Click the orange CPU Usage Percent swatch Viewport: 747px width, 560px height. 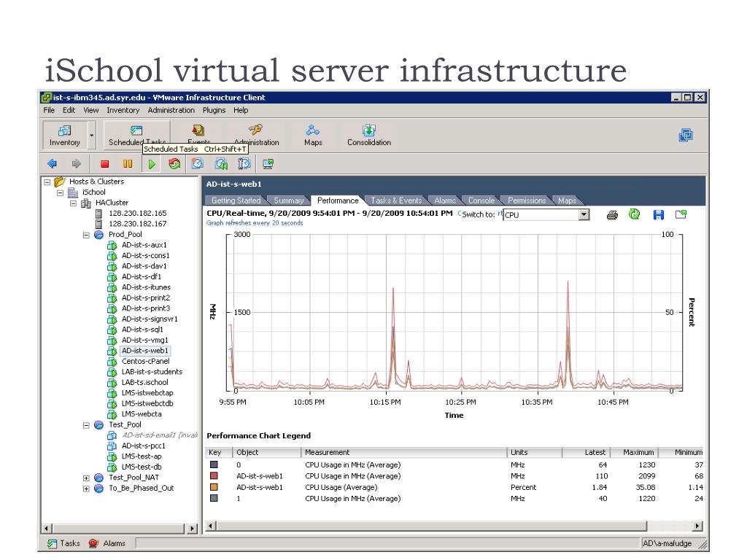click(x=214, y=487)
